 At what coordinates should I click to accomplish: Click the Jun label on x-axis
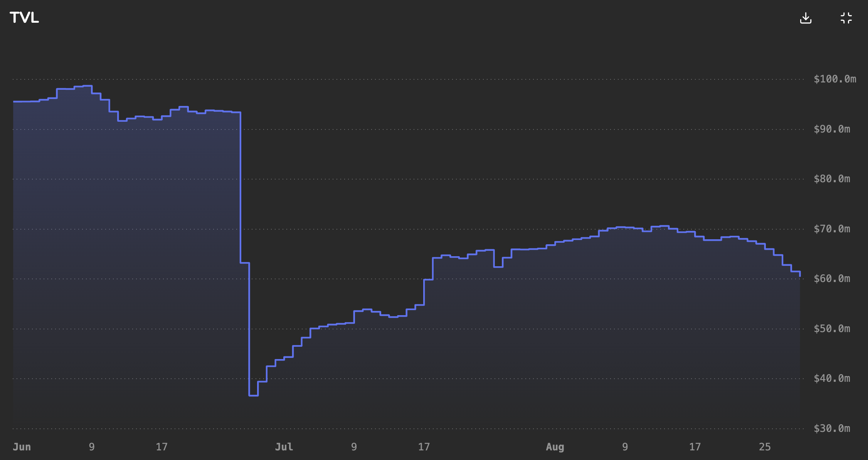coord(22,447)
